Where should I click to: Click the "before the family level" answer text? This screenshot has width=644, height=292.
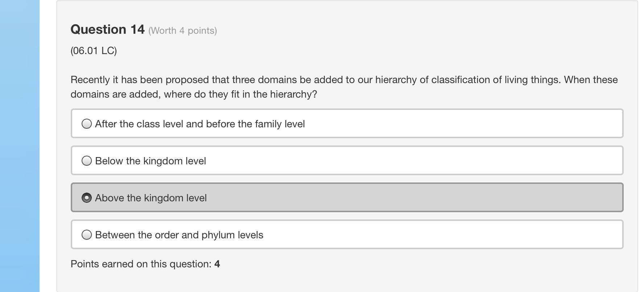point(255,124)
